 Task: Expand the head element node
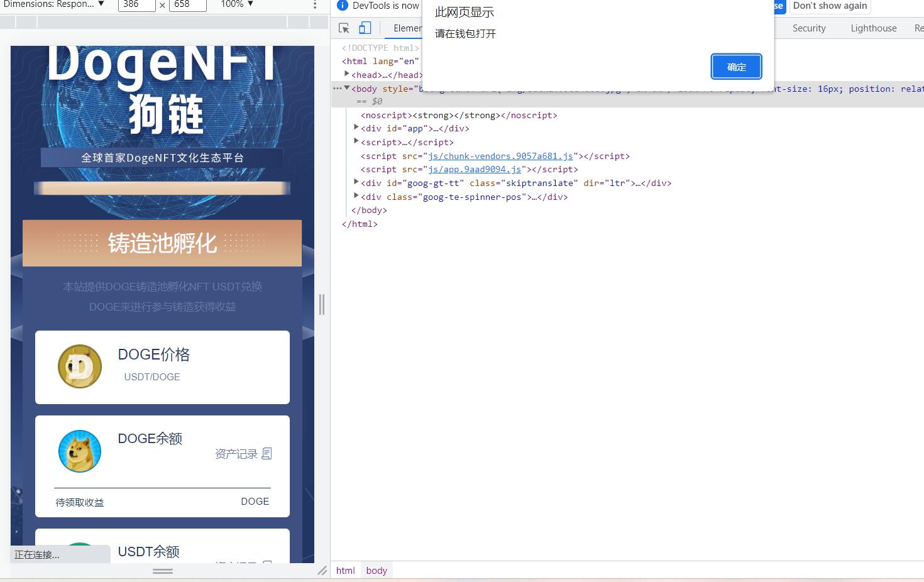coord(347,74)
